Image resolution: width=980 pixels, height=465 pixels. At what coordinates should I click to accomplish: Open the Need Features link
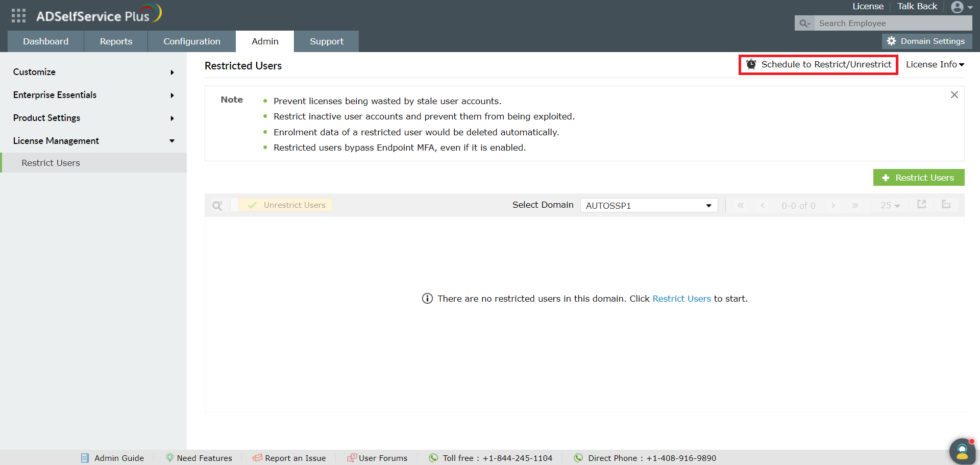pos(204,458)
